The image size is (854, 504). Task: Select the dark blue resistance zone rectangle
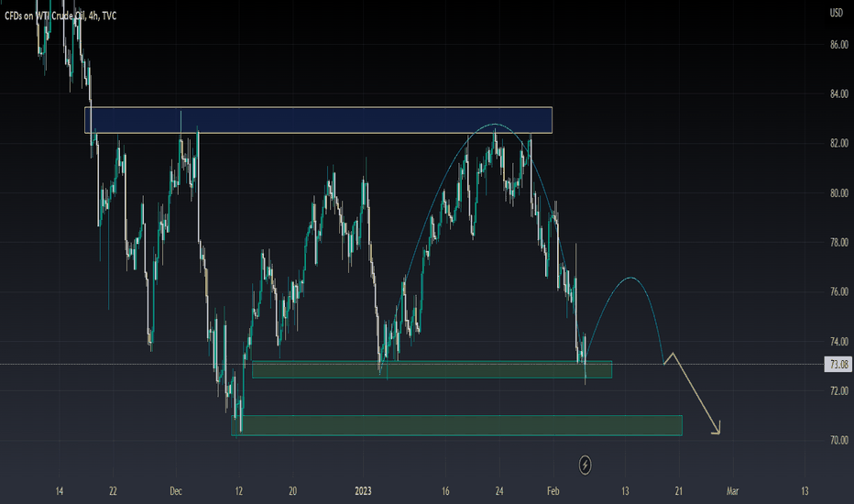pyautogui.click(x=319, y=120)
